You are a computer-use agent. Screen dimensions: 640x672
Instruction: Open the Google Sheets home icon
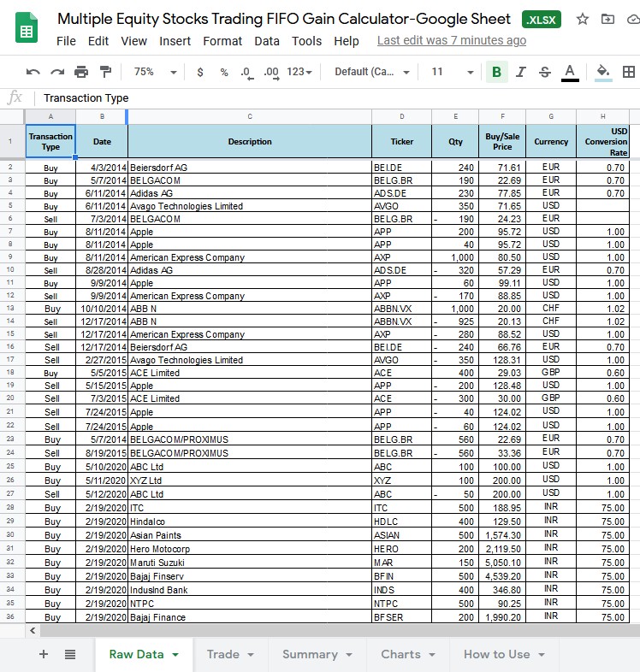point(27,28)
